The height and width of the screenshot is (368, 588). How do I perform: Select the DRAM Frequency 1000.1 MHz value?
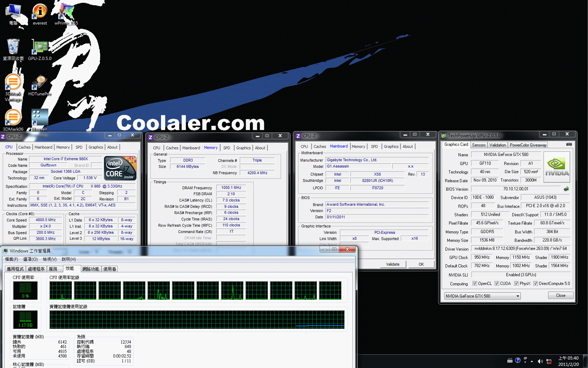point(231,188)
